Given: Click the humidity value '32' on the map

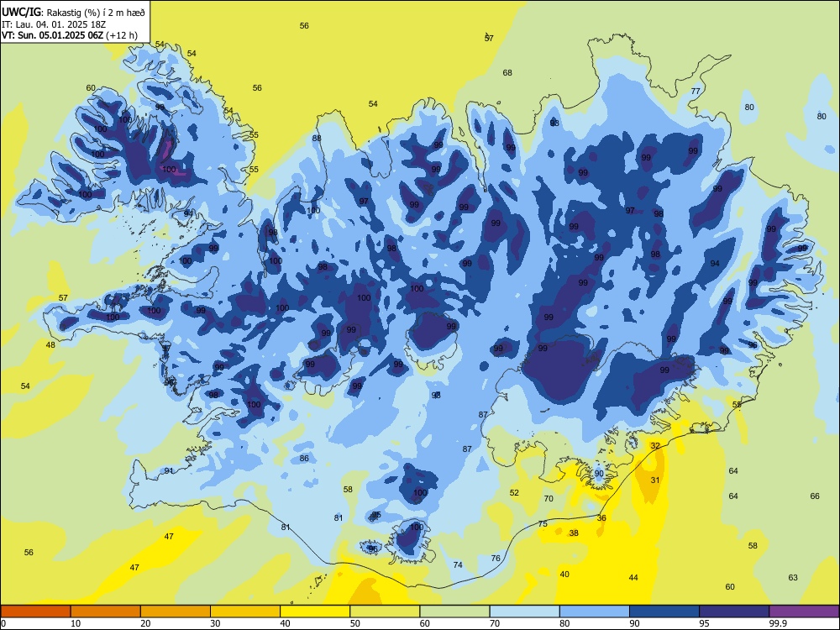Looking at the screenshot, I should click(x=655, y=446).
